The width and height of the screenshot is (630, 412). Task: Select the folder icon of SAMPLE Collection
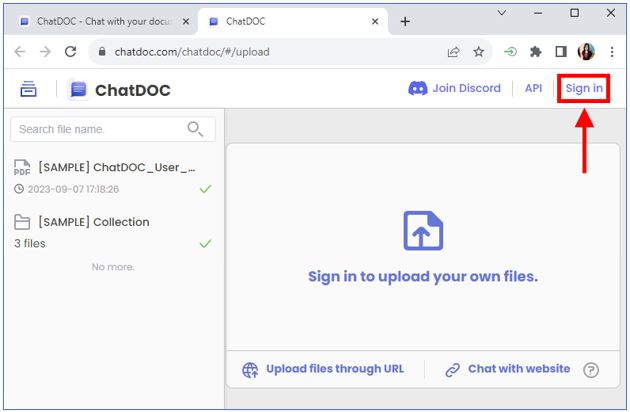click(x=22, y=222)
